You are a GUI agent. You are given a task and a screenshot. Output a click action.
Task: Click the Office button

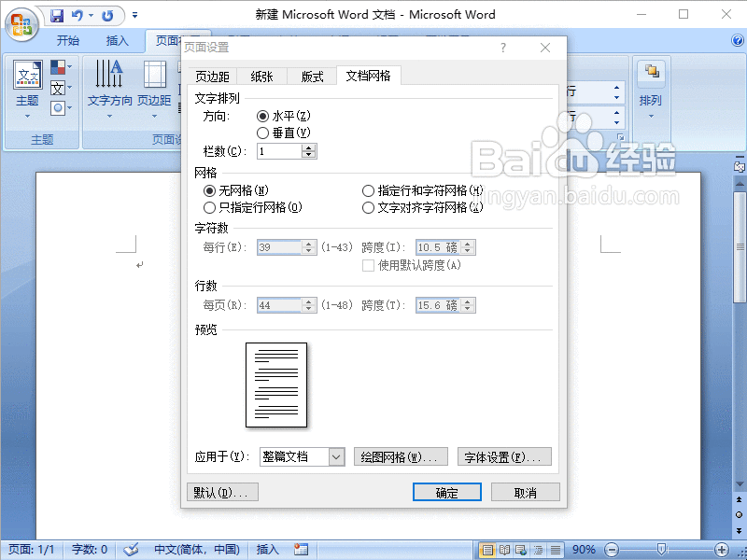click(21, 24)
